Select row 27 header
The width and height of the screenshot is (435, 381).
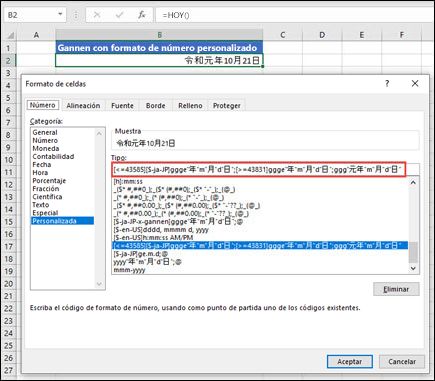pyautogui.click(x=9, y=370)
